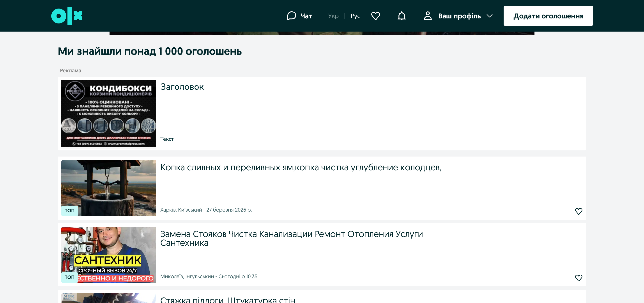The height and width of the screenshot is (303, 644).
Task: Switch language to Рус
Action: 355,16
